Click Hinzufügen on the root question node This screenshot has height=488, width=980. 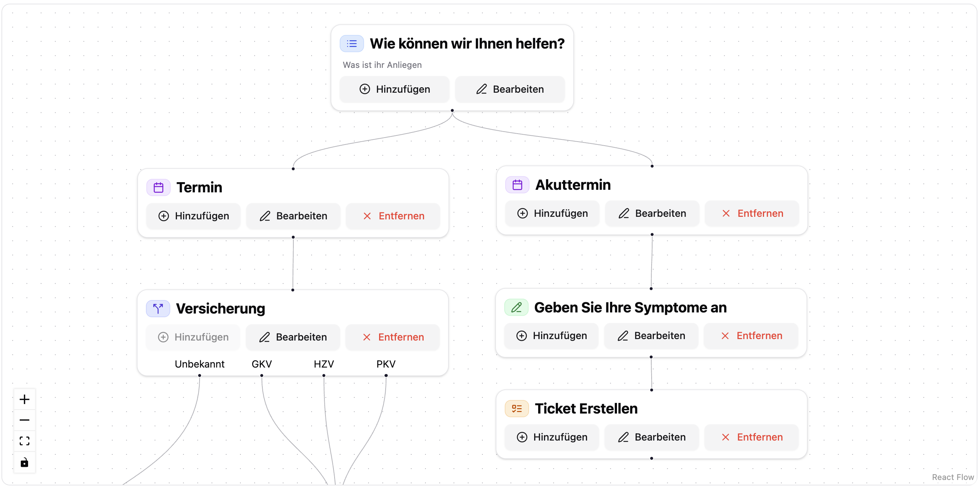click(x=394, y=89)
